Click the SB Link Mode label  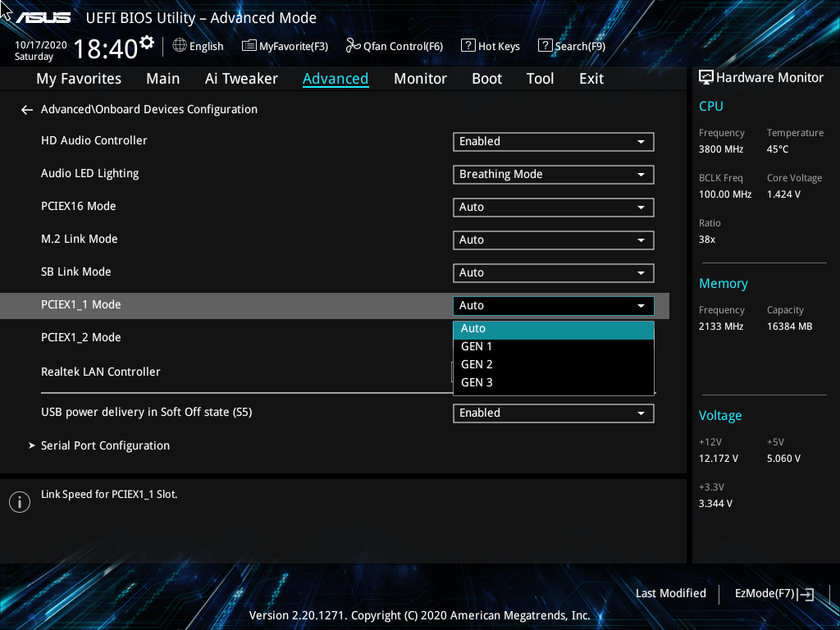click(x=76, y=272)
